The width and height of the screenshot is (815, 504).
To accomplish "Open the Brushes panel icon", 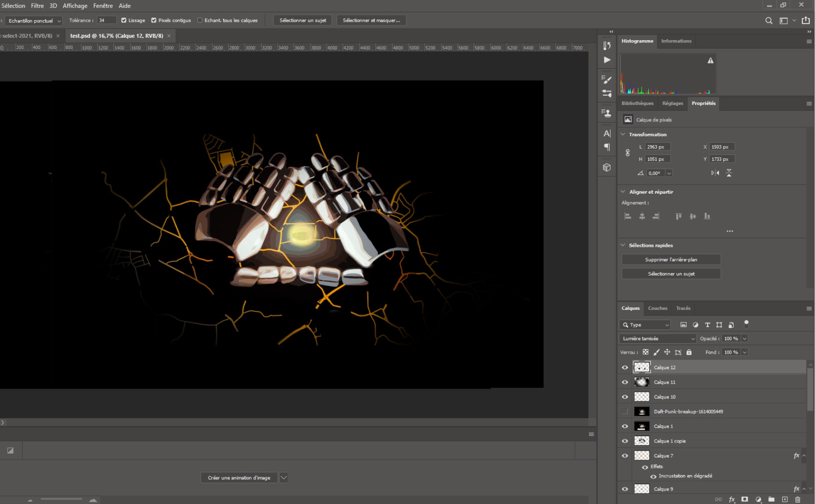I will [x=607, y=93].
